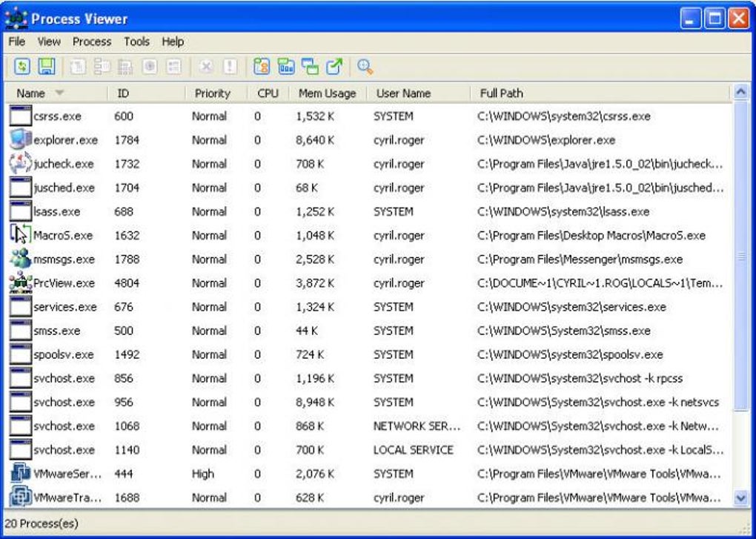756x539 pixels.
Task: Click the overlapping windows toolbar icon
Action: [310, 67]
